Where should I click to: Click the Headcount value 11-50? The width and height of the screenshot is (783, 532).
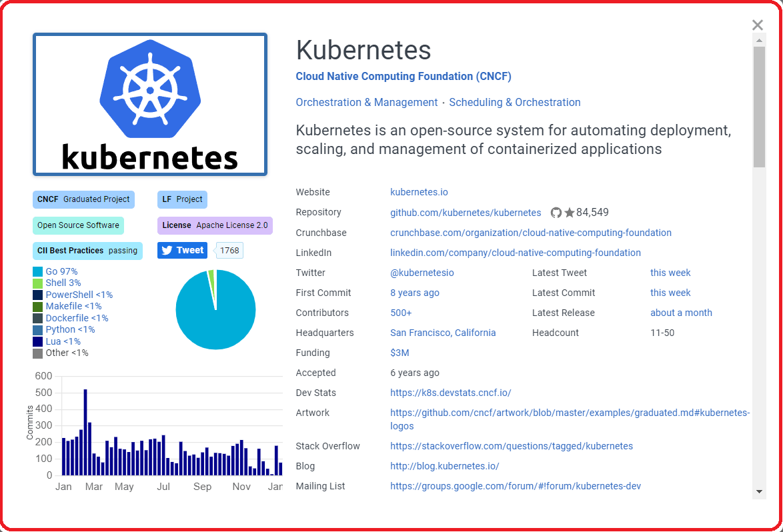pos(662,333)
